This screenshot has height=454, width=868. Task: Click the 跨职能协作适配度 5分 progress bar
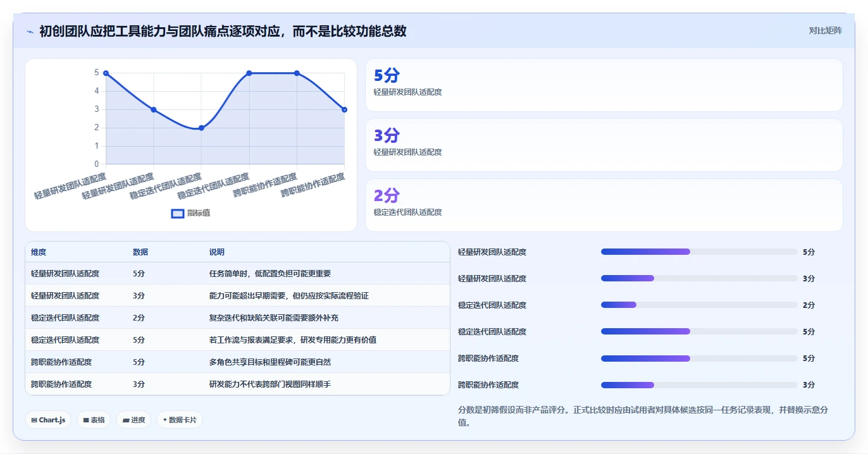pos(699,358)
